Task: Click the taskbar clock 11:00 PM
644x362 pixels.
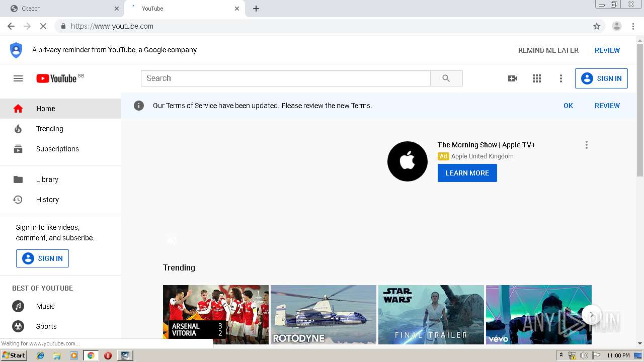Action: pyautogui.click(x=618, y=355)
